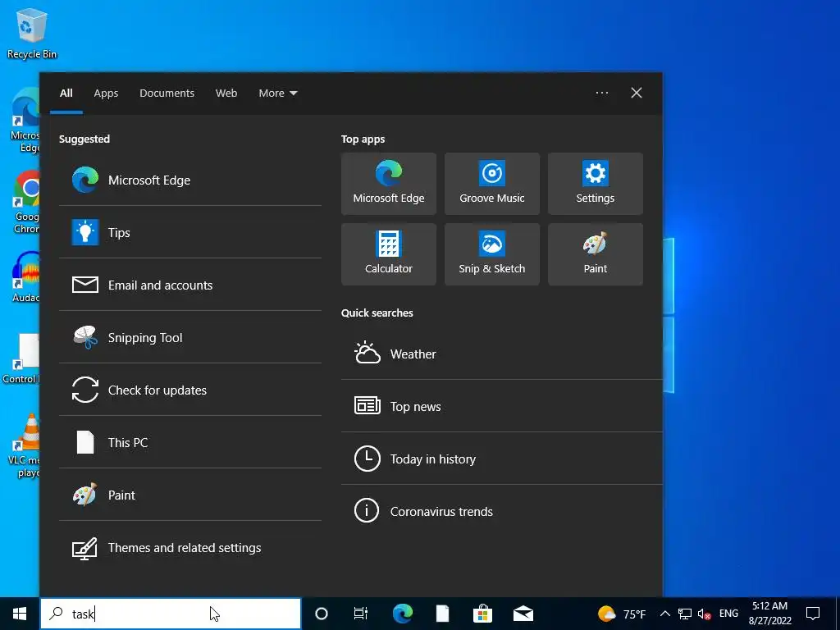840x630 pixels.
Task: Select the Microsoft Edge desktop shortcut
Action: point(25,121)
